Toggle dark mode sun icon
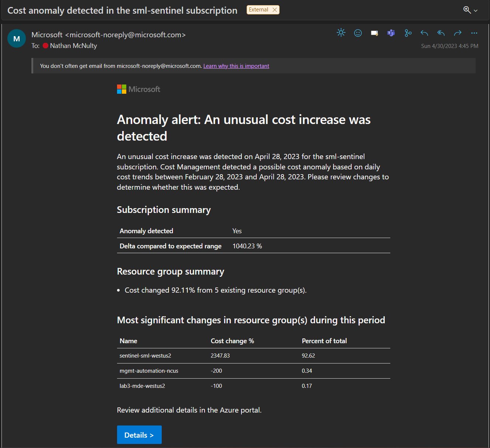The image size is (490, 448). pos(341,33)
